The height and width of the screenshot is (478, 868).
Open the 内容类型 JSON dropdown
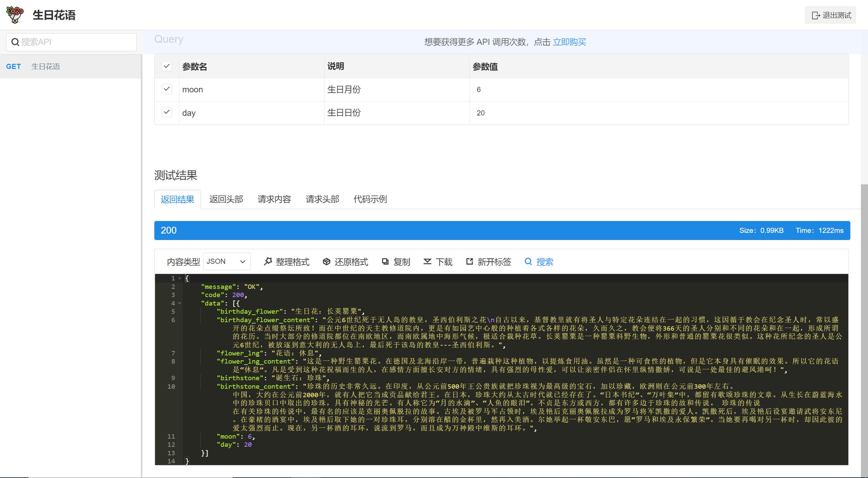(226, 261)
